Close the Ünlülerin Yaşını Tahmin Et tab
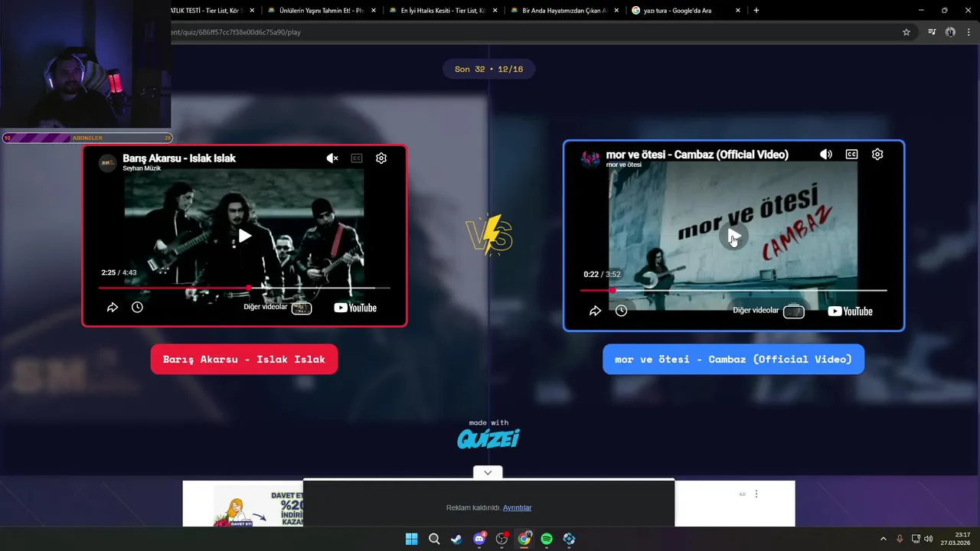 (x=374, y=11)
